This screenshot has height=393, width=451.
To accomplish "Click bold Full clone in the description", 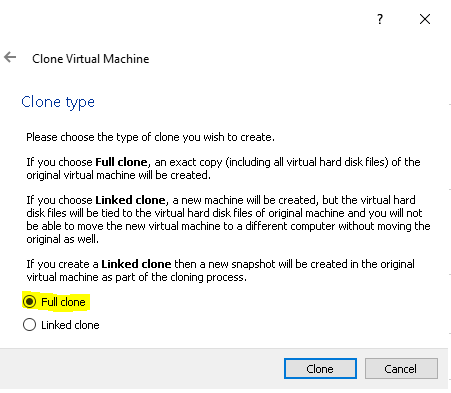I will point(121,162).
